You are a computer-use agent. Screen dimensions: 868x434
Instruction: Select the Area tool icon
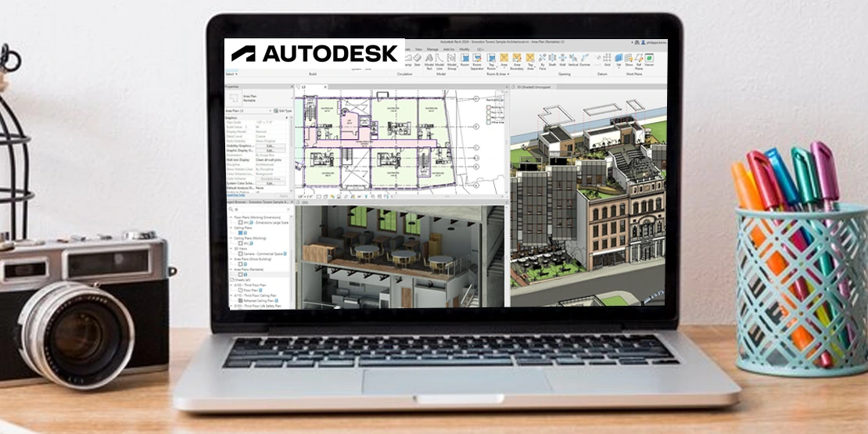coord(504,58)
